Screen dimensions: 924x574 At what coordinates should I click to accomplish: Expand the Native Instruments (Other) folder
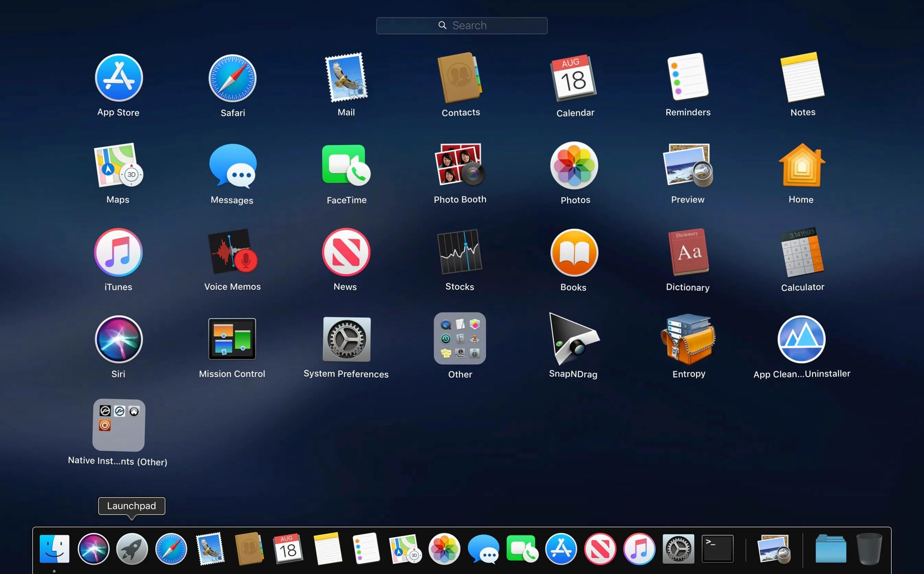click(x=119, y=425)
